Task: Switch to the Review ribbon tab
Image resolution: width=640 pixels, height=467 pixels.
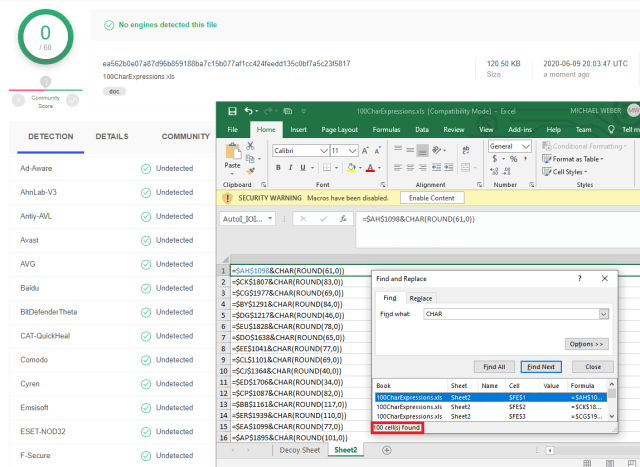Action: click(x=454, y=130)
